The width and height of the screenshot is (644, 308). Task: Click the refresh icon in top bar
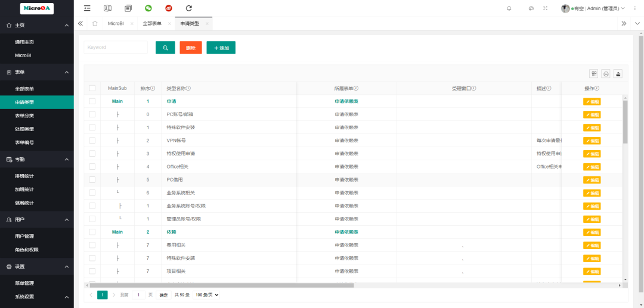point(189,8)
